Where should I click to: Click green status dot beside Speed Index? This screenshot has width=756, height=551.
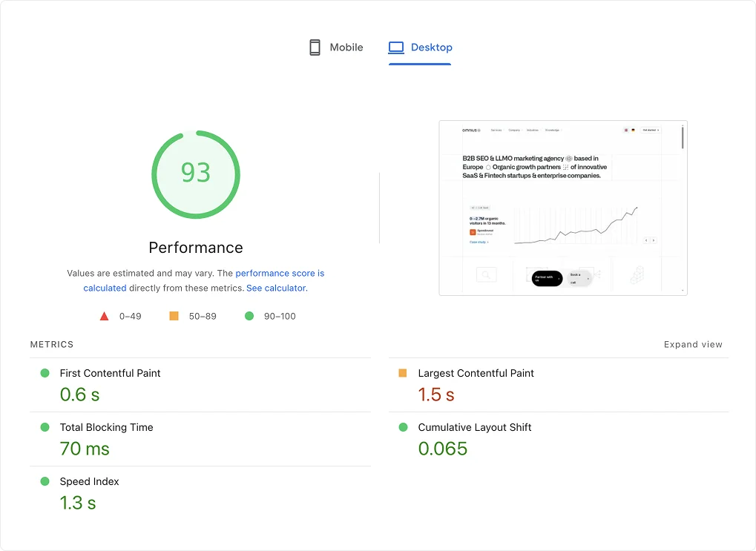(45, 481)
